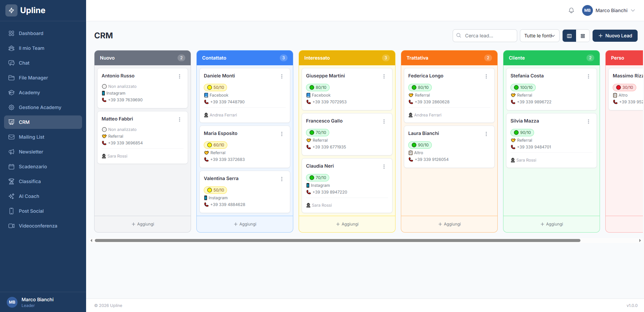Viewport: 644px width, 312px height.
Task: Click the 100/10 score badge on Stefania Costa
Action: tap(523, 87)
